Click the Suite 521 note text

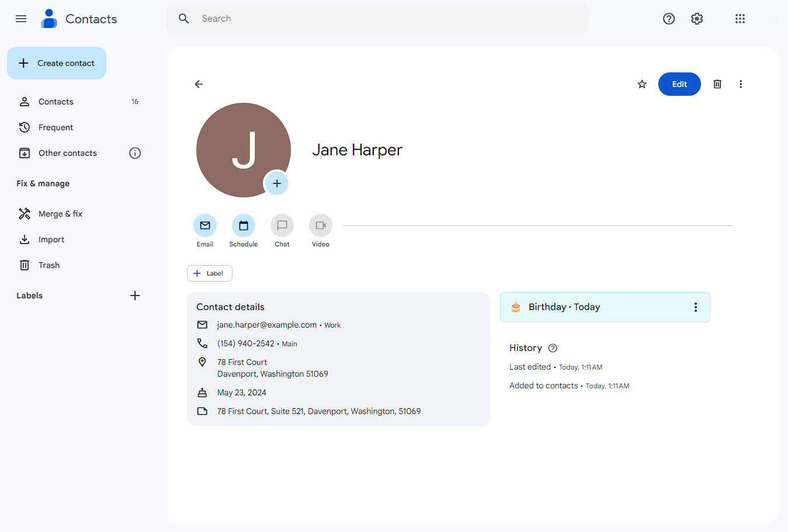coord(319,411)
